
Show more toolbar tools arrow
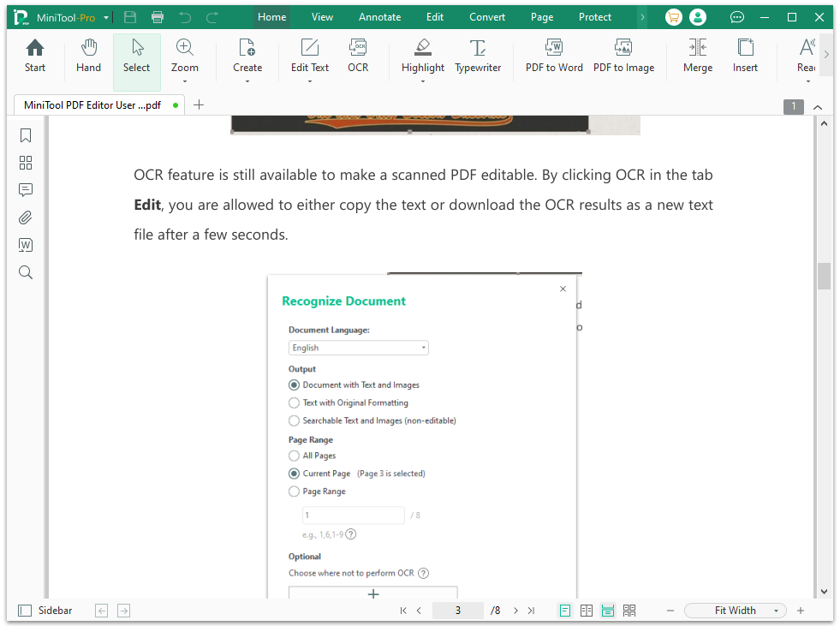pos(826,54)
